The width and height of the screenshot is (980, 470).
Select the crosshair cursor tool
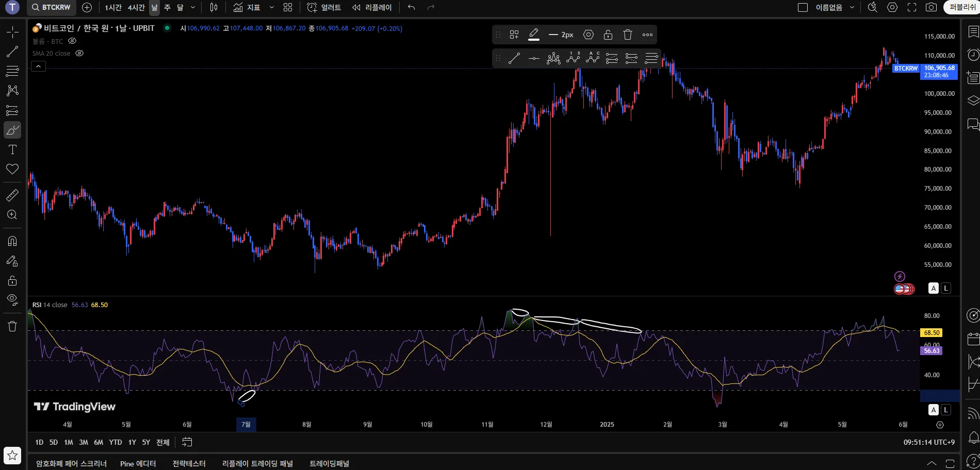(x=12, y=32)
